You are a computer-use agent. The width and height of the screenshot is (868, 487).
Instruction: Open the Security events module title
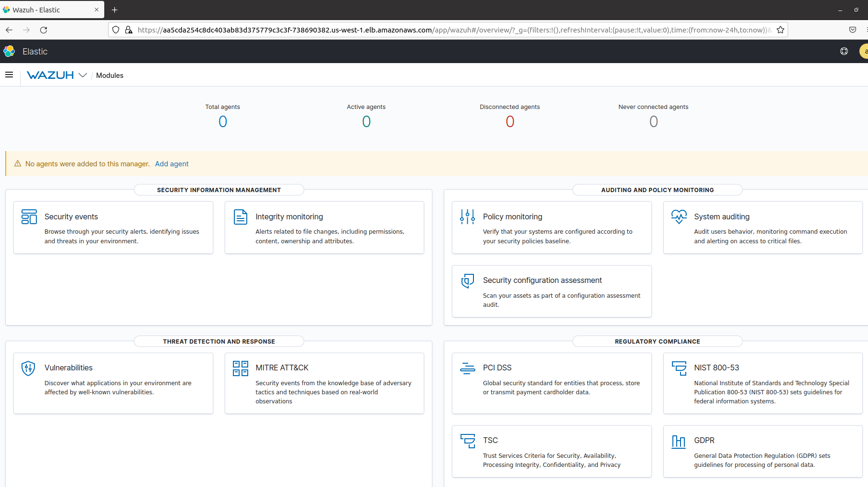coord(71,216)
